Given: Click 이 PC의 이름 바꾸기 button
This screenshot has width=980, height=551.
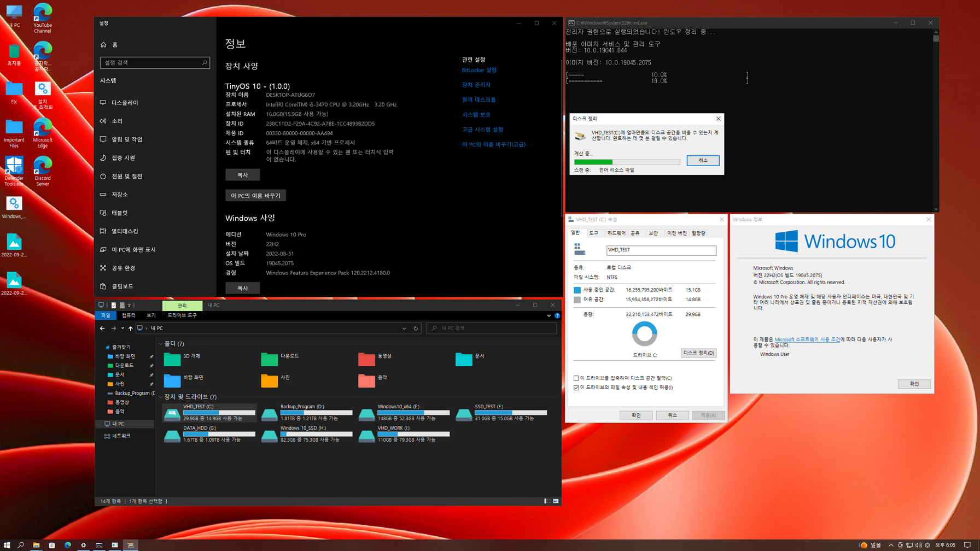Looking at the screenshot, I should 255,196.
